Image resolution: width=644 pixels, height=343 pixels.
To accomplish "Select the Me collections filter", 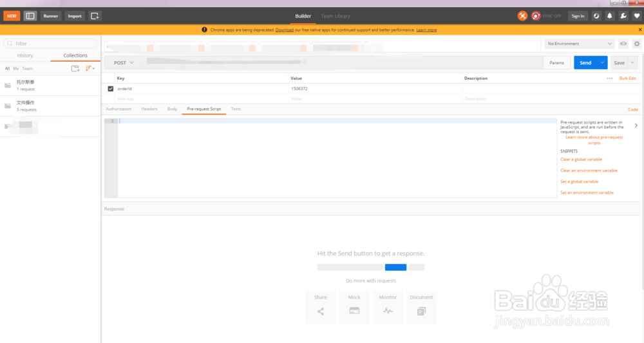I will pos(16,68).
